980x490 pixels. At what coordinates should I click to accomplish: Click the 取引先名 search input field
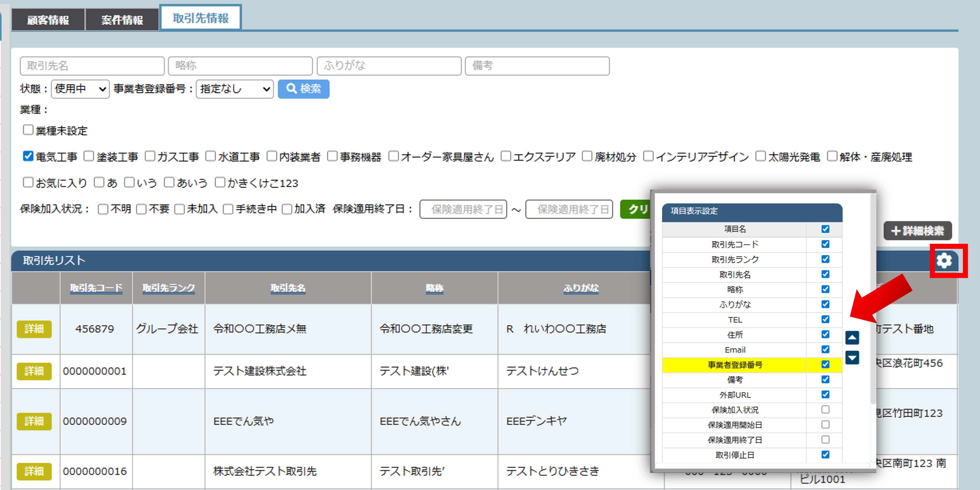tap(92, 66)
